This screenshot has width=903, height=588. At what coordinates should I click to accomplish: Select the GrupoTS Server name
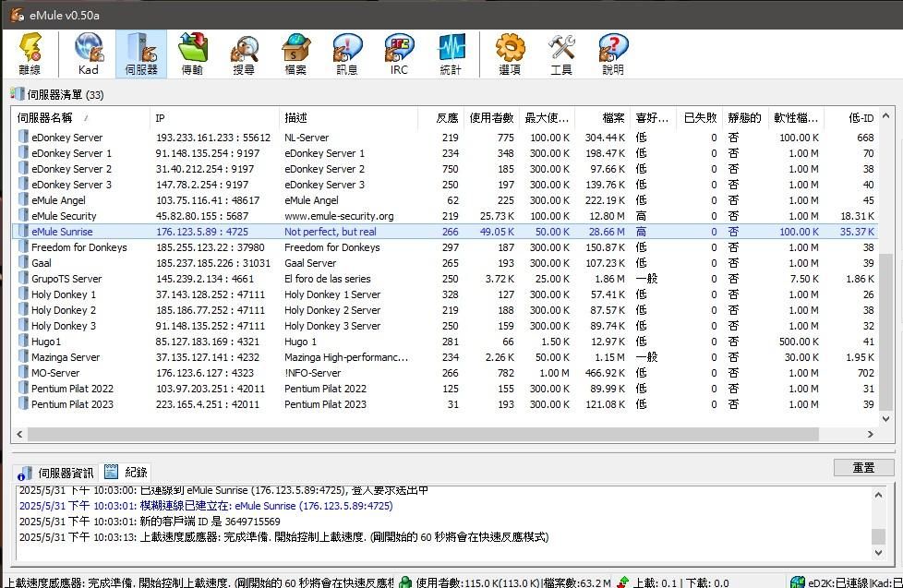click(x=66, y=279)
